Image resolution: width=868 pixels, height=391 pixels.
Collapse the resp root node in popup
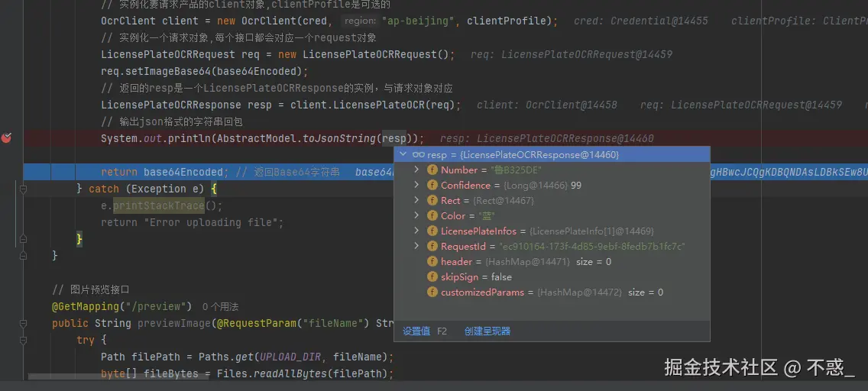(x=403, y=155)
